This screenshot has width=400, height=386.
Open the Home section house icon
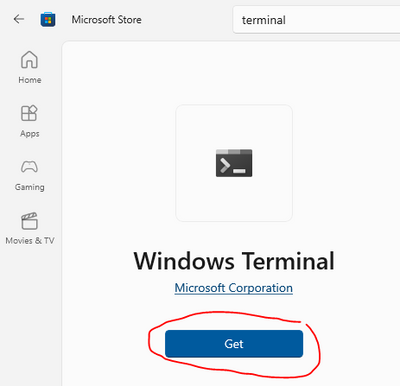tap(29, 60)
